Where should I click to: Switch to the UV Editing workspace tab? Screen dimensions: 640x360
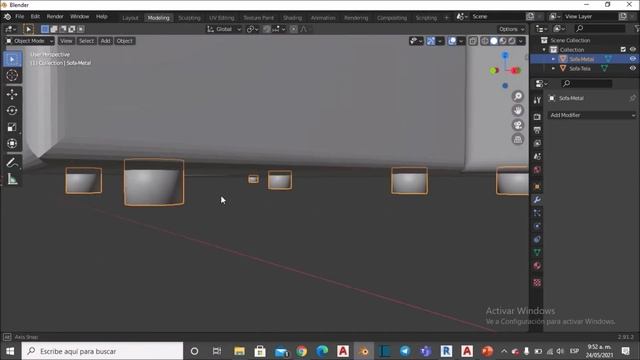coord(222,18)
